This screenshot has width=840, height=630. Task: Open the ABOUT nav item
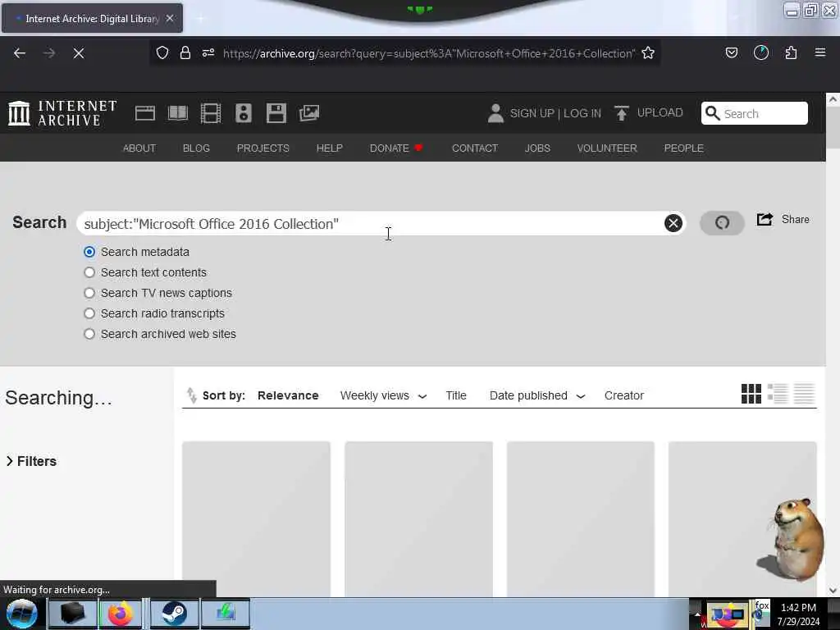(139, 148)
